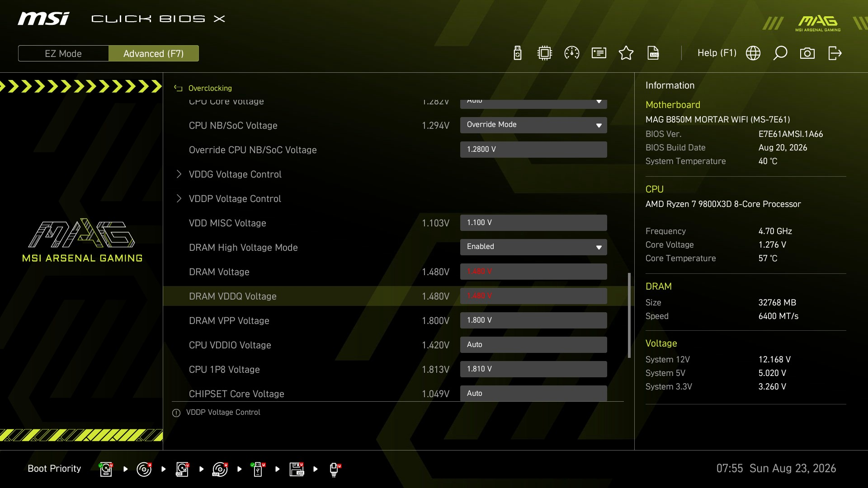Click the CHIPSET Core Voltage Auto field

click(x=533, y=393)
